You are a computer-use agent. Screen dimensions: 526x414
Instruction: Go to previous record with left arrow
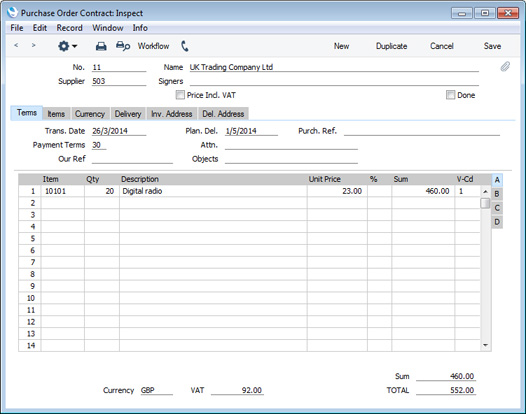pyautogui.click(x=16, y=45)
